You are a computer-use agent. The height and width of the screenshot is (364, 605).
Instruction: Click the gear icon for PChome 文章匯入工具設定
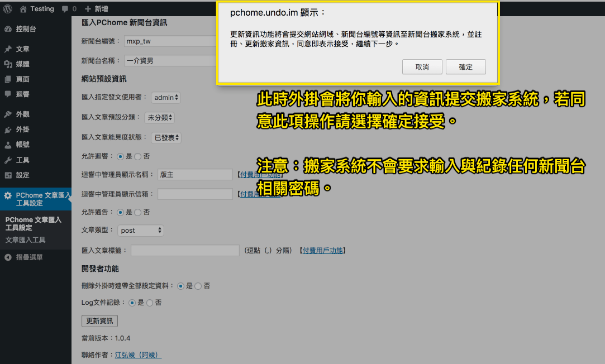pos(8,195)
